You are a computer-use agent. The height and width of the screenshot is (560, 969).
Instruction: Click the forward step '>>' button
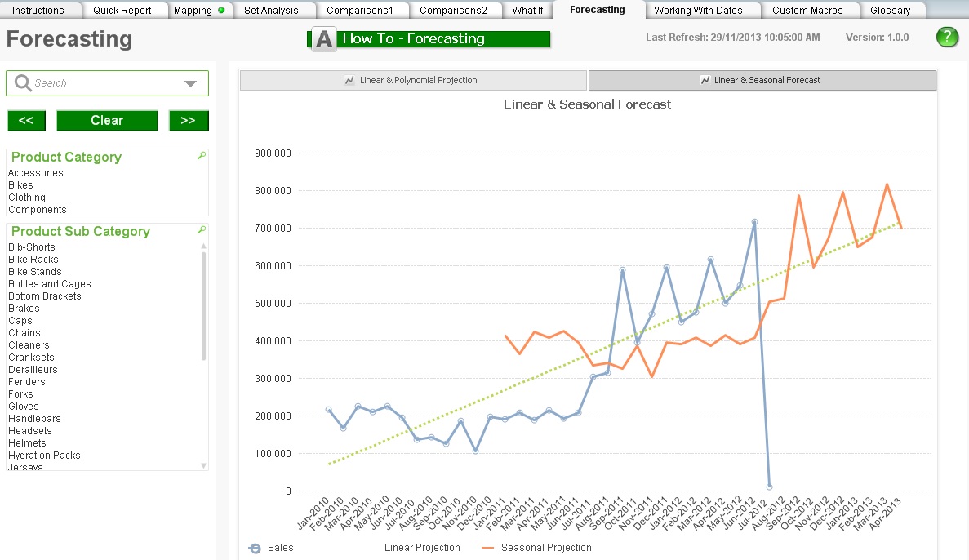(189, 120)
